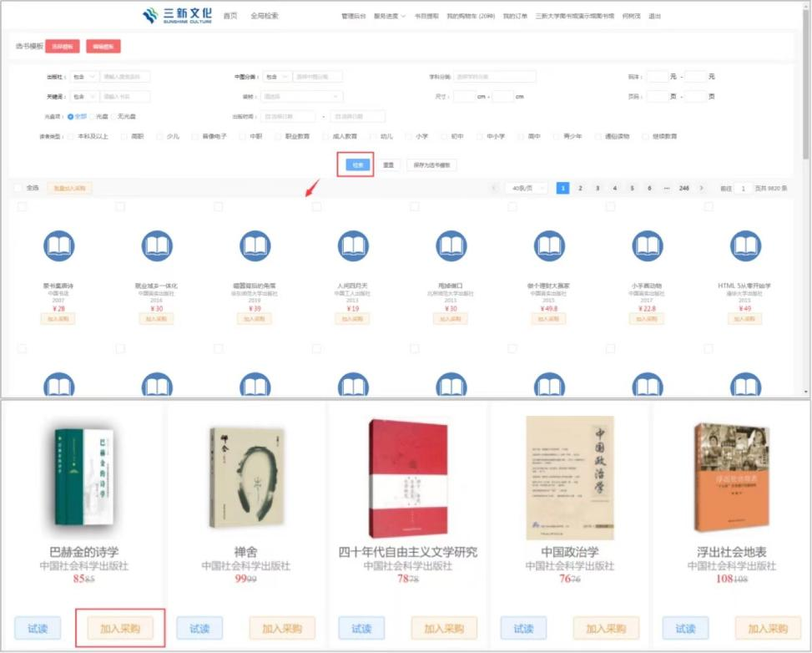Go to previous page with left arrow
This screenshot has height=653, width=812.
[495, 189]
